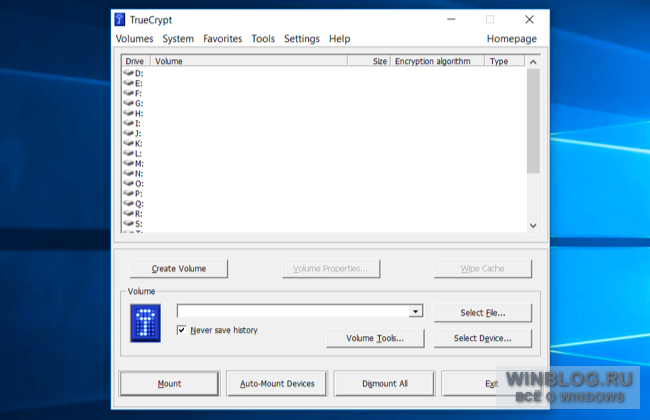
Task: Open the Tools menu
Action: tap(263, 39)
